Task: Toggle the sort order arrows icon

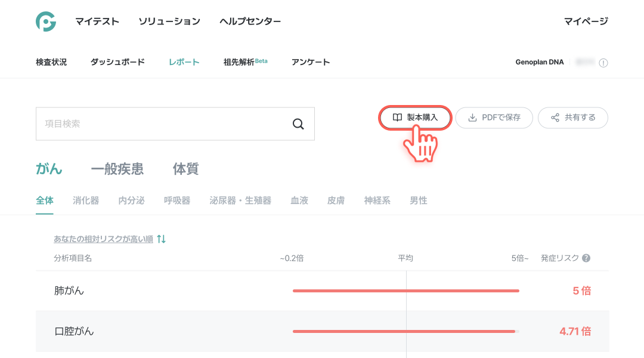Action: (161, 239)
